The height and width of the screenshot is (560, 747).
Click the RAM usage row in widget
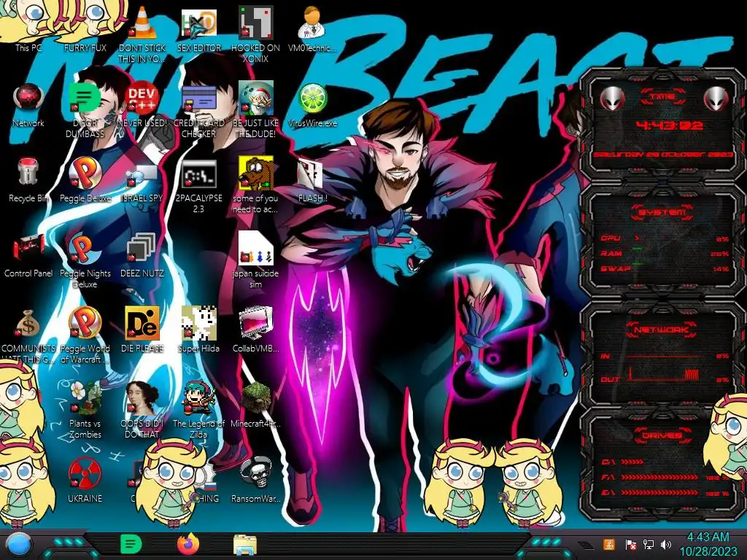click(x=664, y=253)
